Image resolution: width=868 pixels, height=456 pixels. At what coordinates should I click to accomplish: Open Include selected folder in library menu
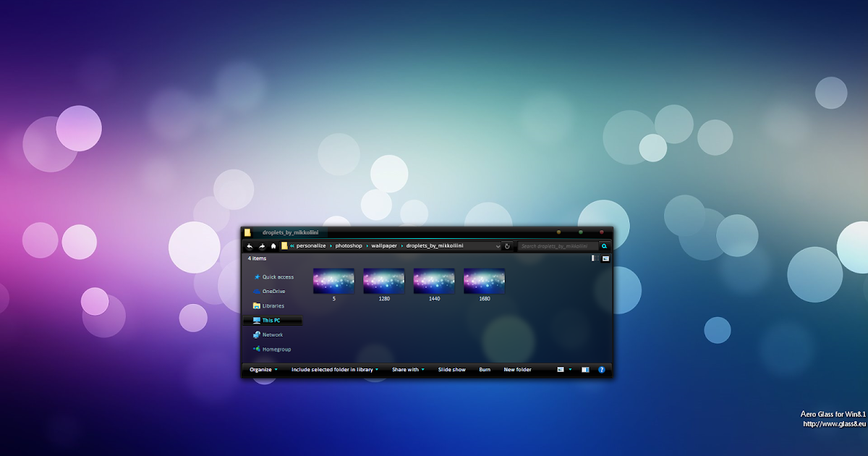click(335, 369)
